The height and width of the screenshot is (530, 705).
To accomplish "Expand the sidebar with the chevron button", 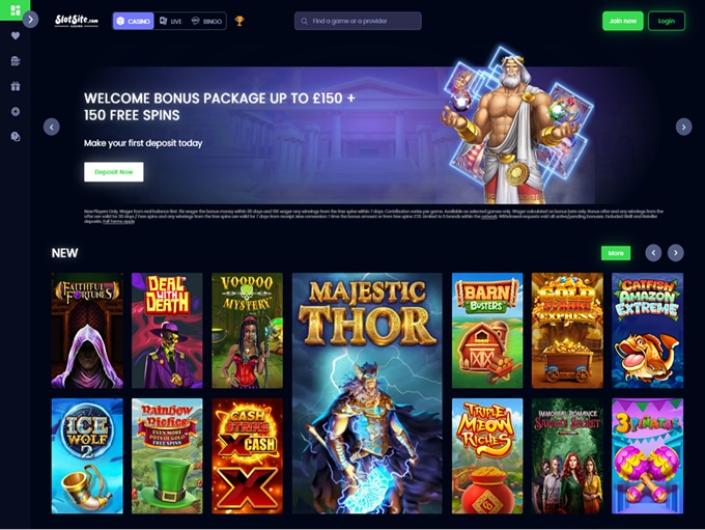I will point(31,20).
